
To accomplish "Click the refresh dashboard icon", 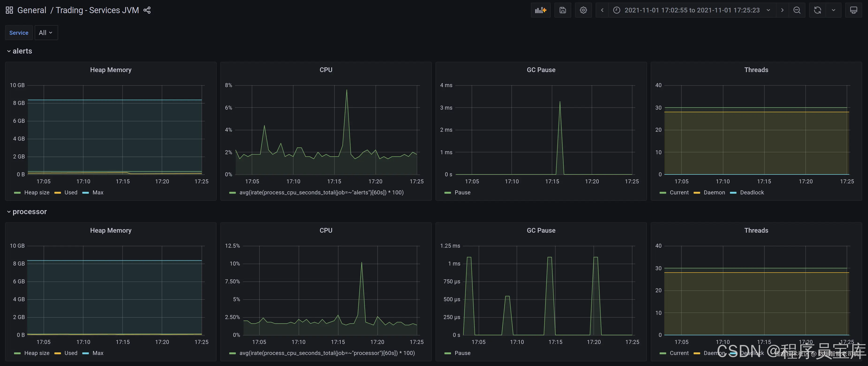I will pyautogui.click(x=817, y=10).
